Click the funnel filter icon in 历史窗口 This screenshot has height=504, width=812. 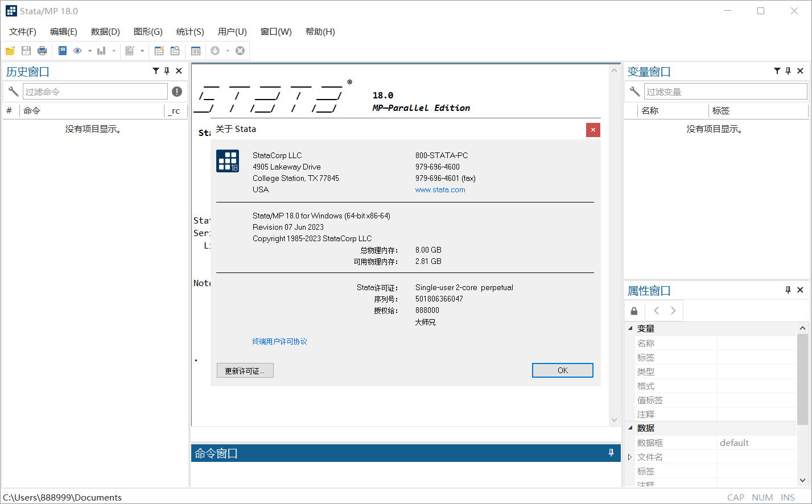pos(155,71)
